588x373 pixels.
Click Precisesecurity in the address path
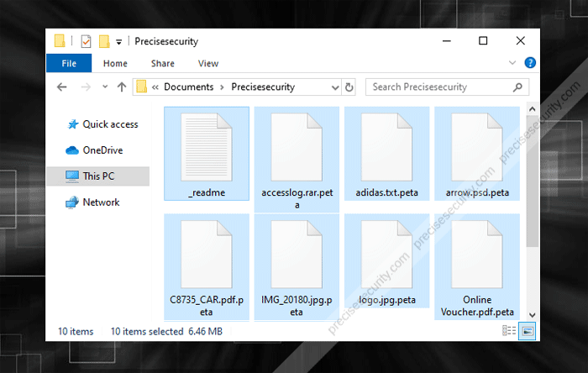click(263, 87)
